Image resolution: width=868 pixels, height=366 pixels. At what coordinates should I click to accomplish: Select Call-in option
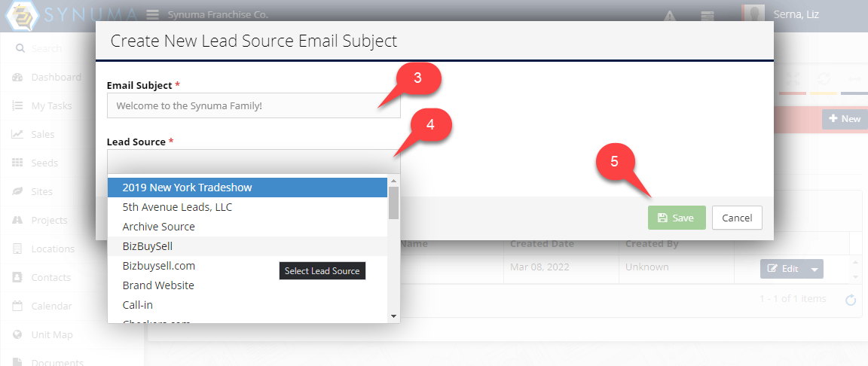pyautogui.click(x=247, y=305)
